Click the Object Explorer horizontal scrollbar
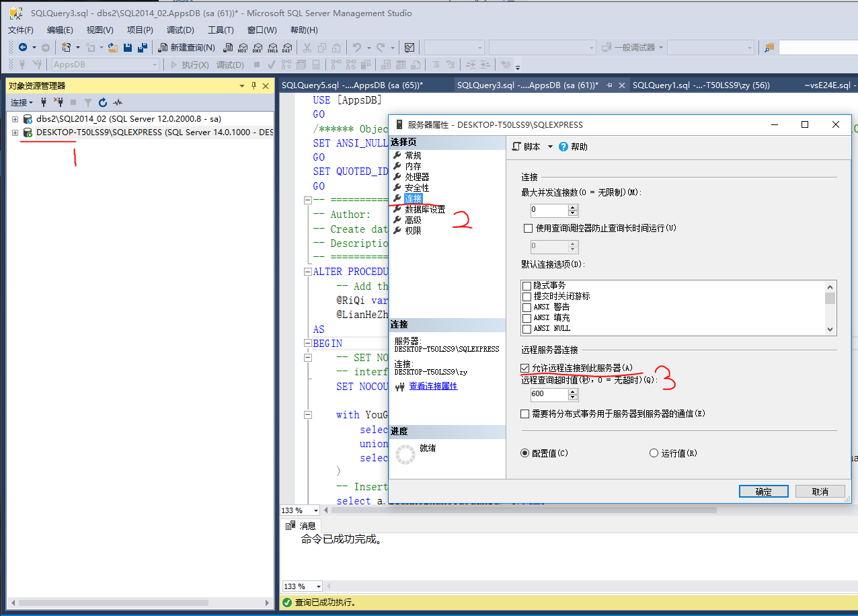Viewport: 858px width, 616px height. 114,603
